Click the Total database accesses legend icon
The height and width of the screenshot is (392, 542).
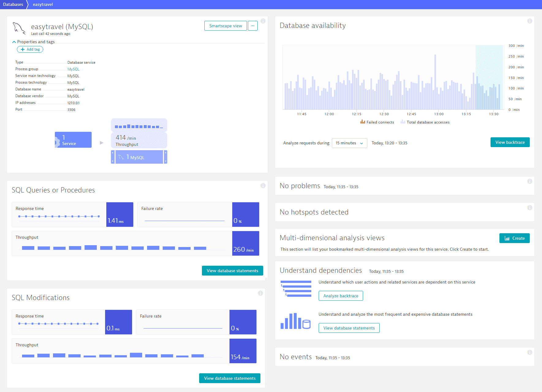pyautogui.click(x=403, y=122)
